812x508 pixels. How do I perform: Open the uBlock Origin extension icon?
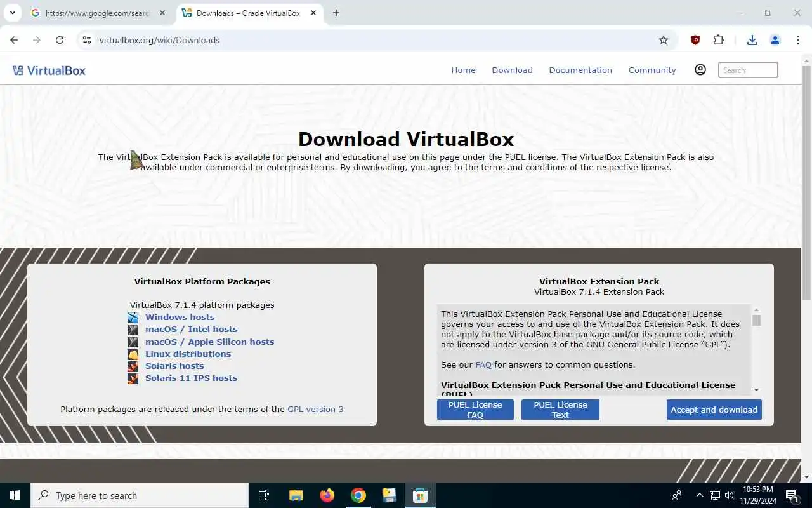point(695,40)
